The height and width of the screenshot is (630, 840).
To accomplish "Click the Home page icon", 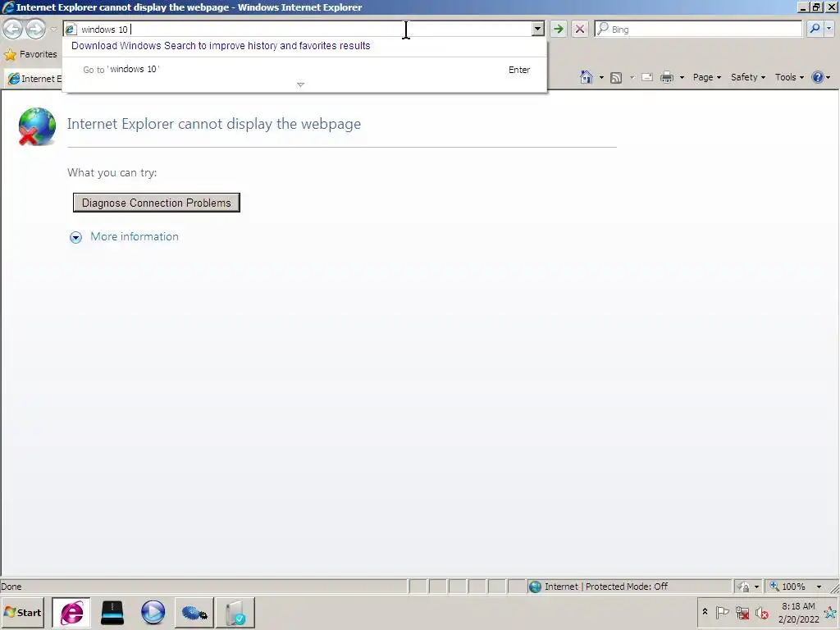I will point(586,77).
